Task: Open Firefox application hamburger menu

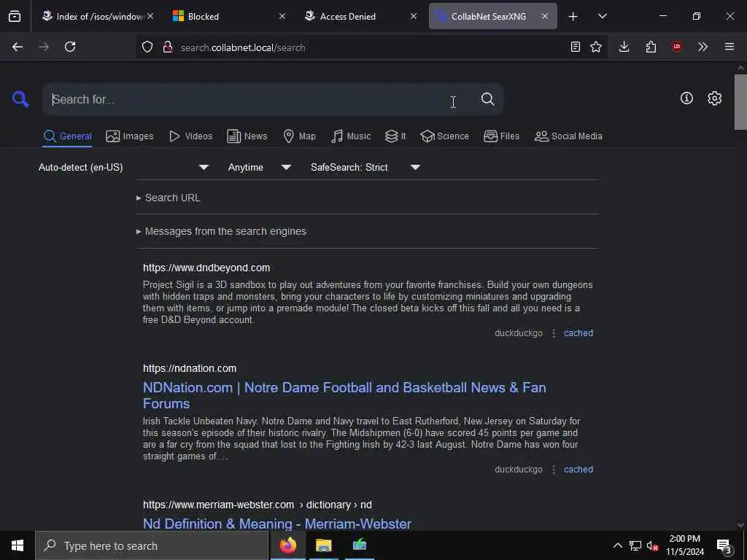Action: pyautogui.click(x=729, y=47)
